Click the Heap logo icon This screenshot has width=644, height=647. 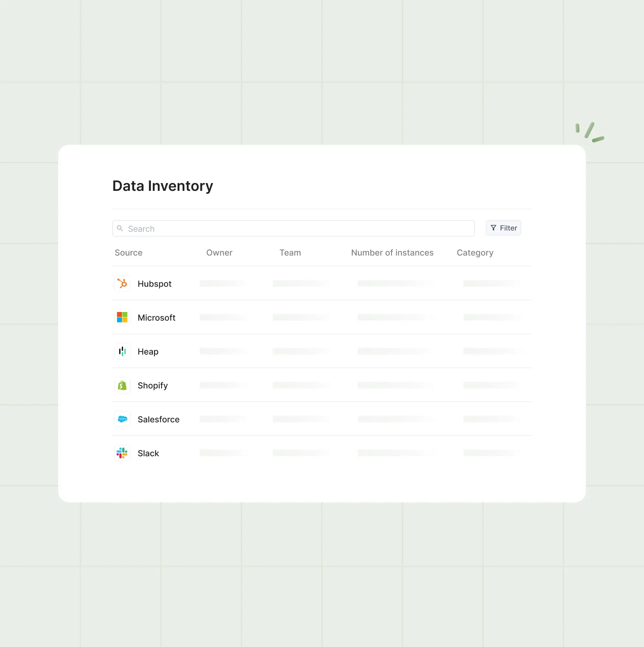coord(122,351)
